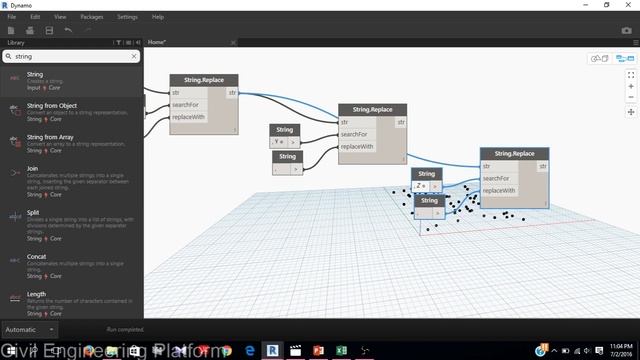Click the Redo arrow icon

88,30
